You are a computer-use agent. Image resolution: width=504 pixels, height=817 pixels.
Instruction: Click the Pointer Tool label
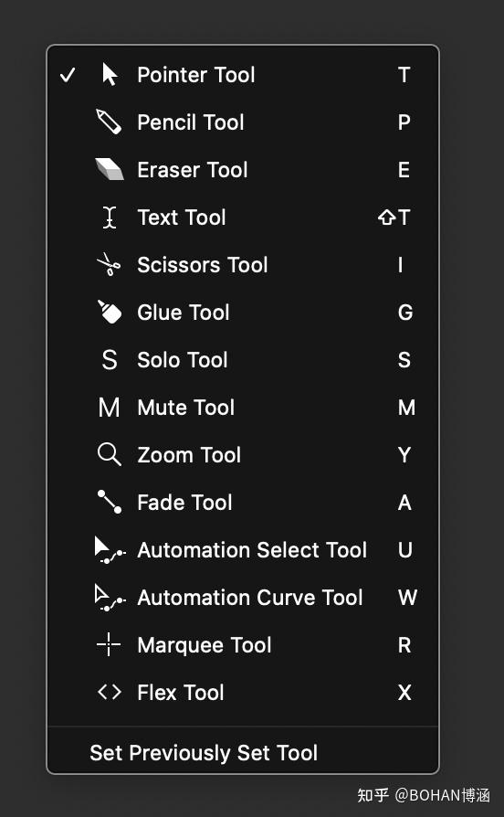[x=196, y=75]
